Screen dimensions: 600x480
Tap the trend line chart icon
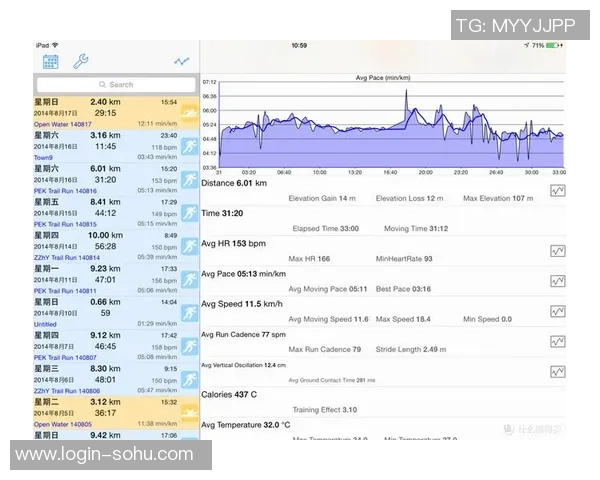pyautogui.click(x=181, y=62)
